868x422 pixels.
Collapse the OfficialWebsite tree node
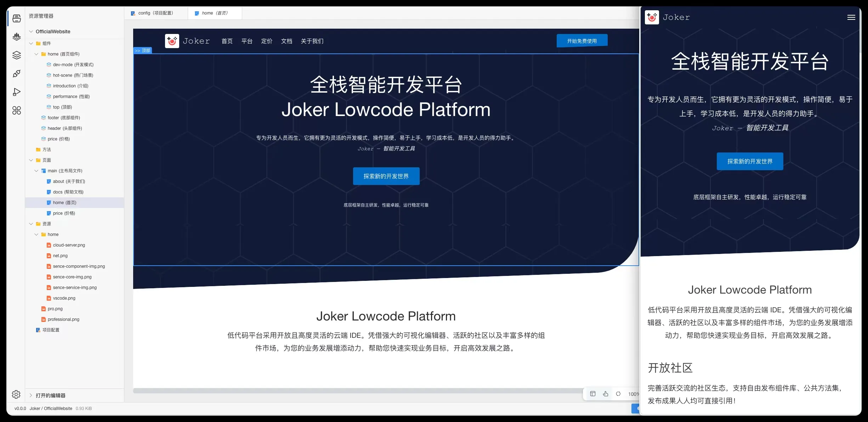click(31, 31)
